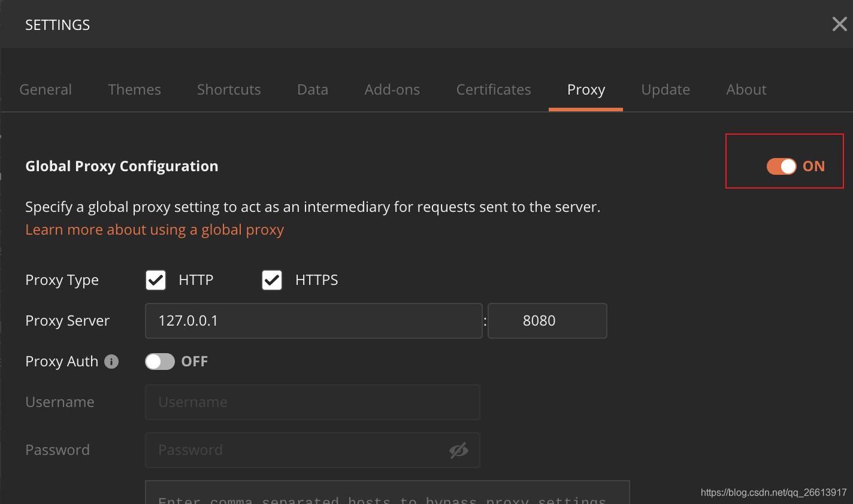Uncheck the HTTPS proxy type checkbox

pyautogui.click(x=272, y=280)
